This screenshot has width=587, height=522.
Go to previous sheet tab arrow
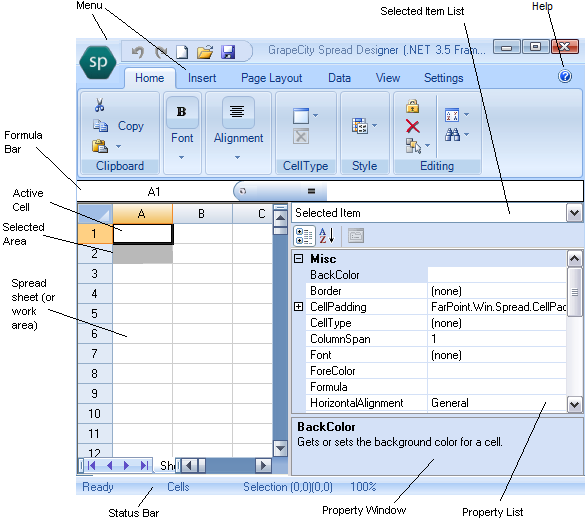pos(109,465)
